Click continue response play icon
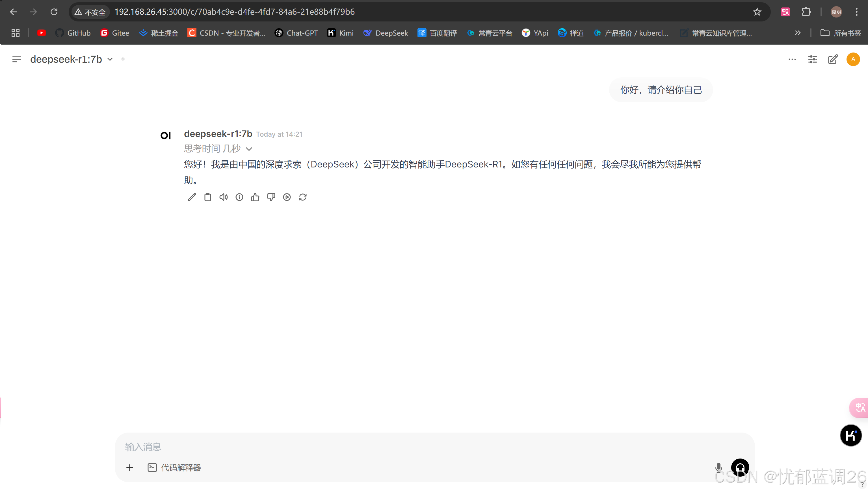 (x=287, y=197)
